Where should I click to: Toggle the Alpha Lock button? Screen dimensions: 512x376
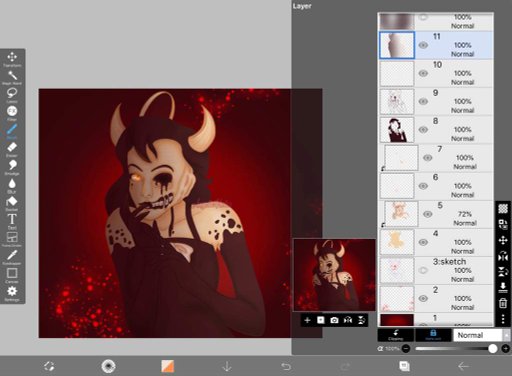(433, 335)
